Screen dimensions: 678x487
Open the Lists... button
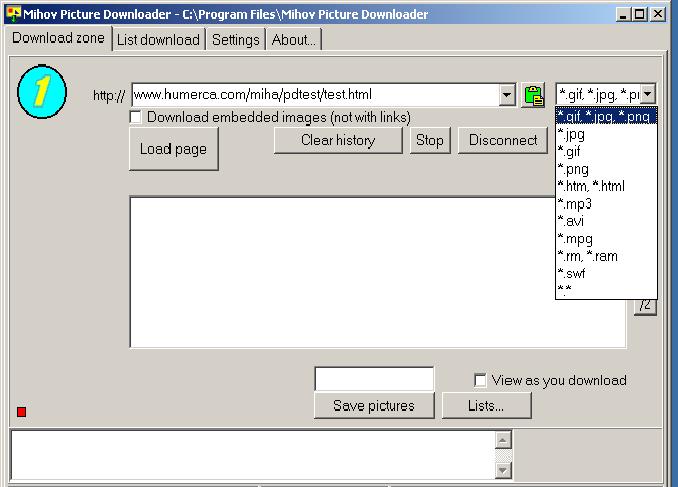(x=486, y=406)
